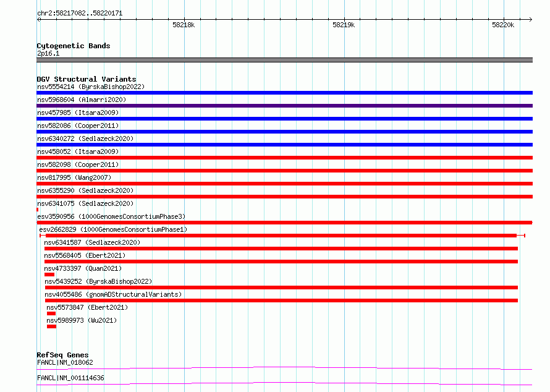This screenshot has height=392, width=550.
Task: Click the red bar under nsv458052
Action: (284, 158)
